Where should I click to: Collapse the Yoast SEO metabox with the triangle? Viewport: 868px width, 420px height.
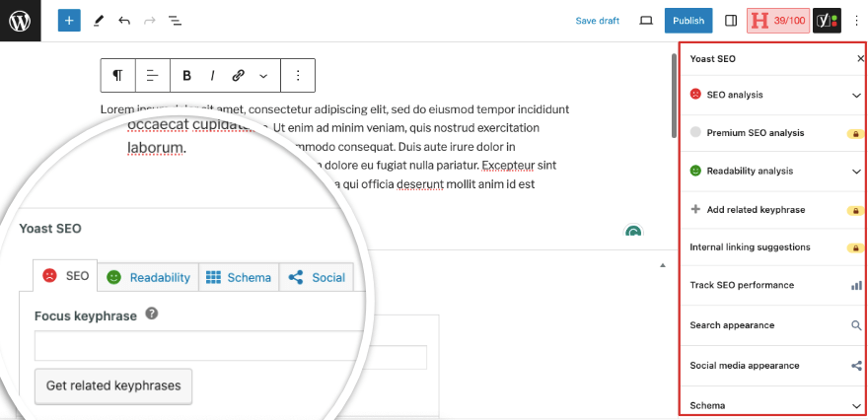click(663, 266)
